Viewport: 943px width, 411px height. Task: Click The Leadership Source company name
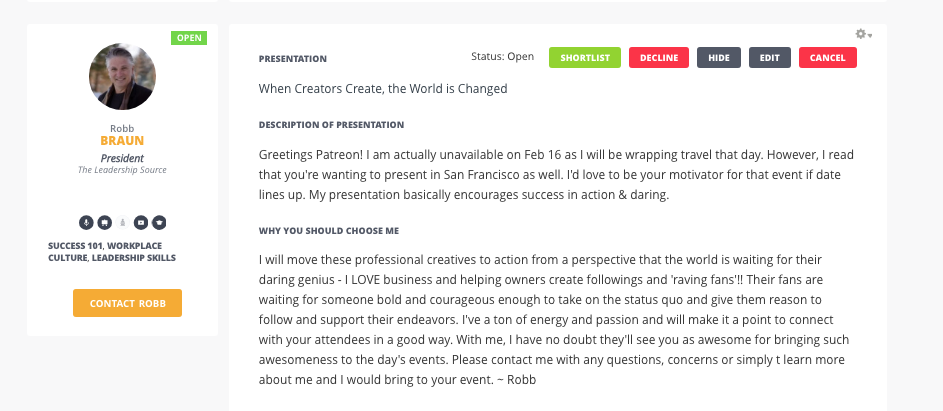click(x=122, y=170)
